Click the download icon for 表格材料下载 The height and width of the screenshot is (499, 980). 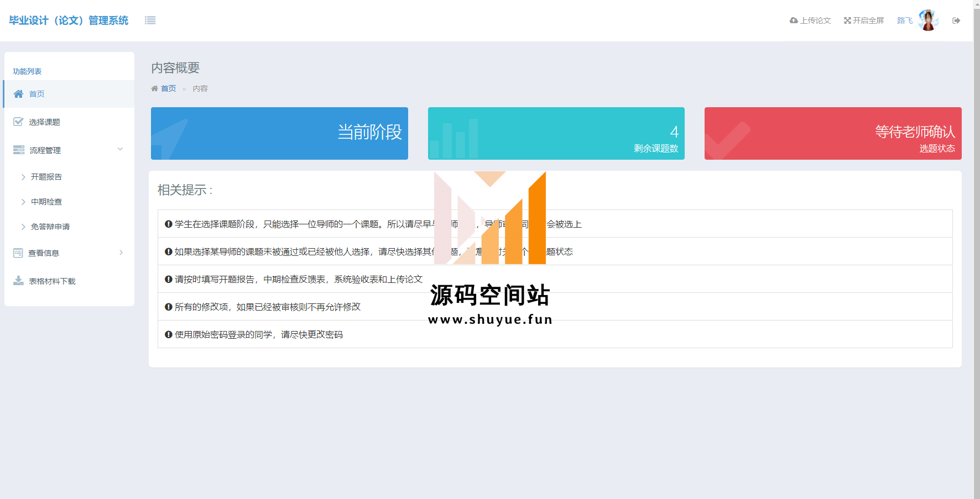[18, 281]
